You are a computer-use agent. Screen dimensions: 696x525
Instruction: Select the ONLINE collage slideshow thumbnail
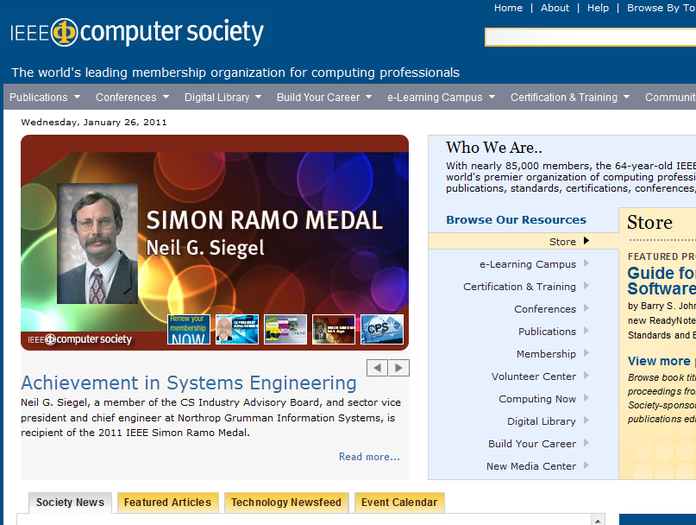pyautogui.click(x=285, y=329)
